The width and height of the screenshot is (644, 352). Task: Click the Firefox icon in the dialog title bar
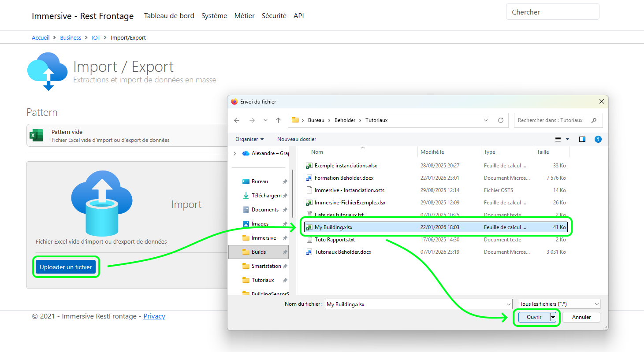(234, 101)
